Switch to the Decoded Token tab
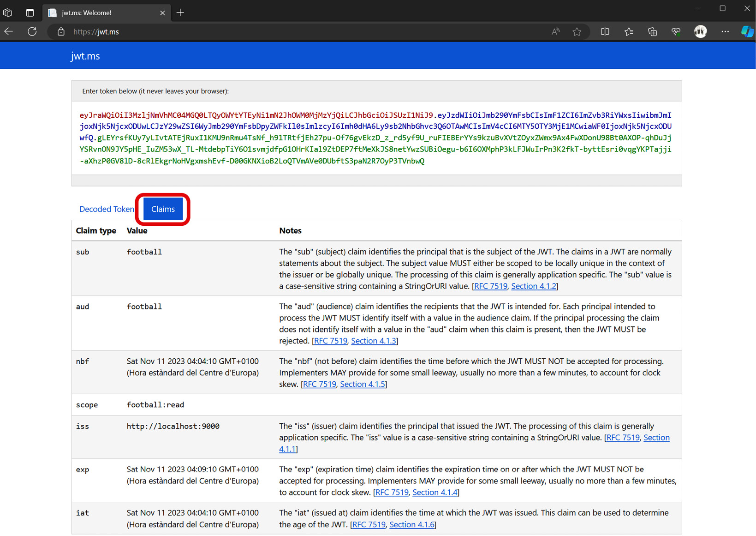 click(x=107, y=209)
